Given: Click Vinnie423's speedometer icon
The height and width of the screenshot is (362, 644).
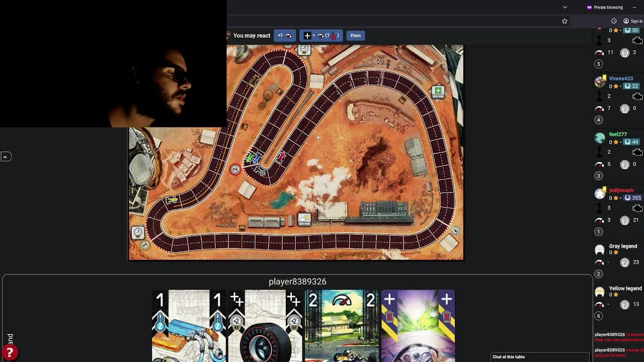Looking at the screenshot, I should (599, 109).
